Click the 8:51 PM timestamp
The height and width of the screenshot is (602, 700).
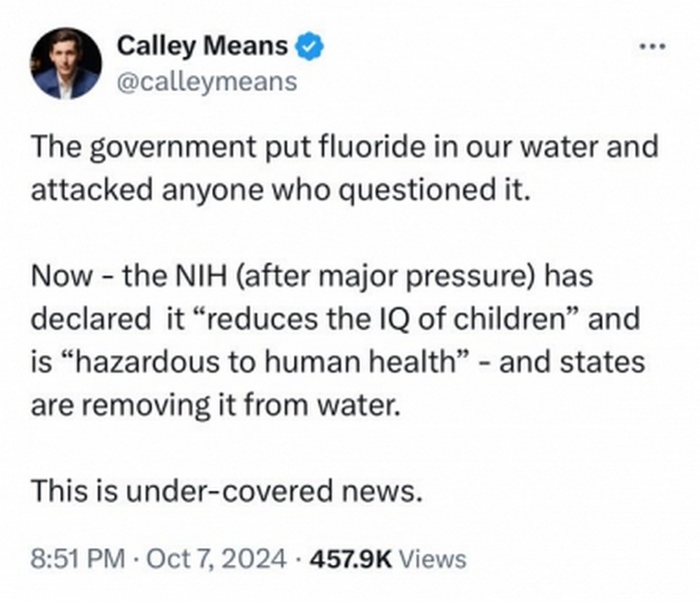pos(78,559)
